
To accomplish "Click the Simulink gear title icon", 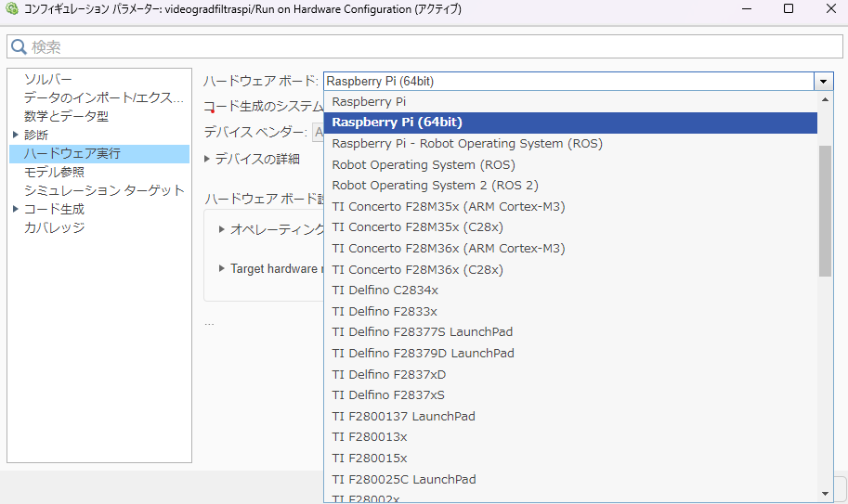I will [11, 8].
